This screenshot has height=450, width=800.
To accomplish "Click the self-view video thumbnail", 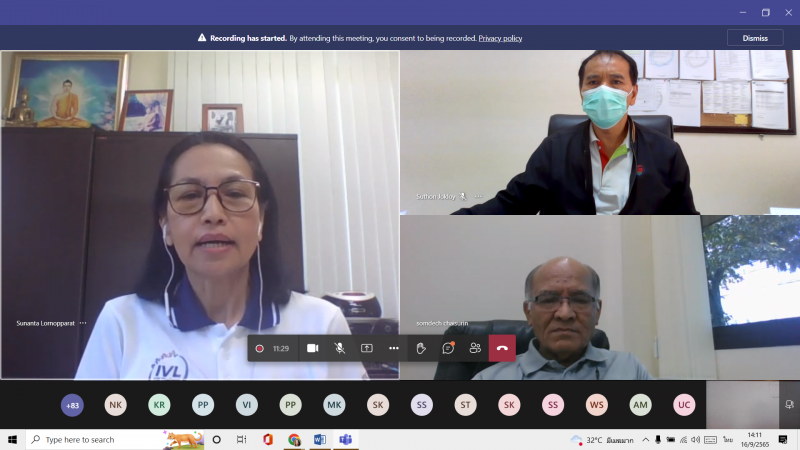I will pyautogui.click(x=742, y=405).
